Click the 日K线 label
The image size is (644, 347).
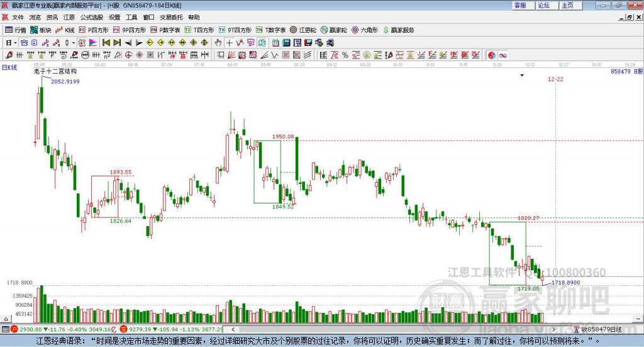9,67
